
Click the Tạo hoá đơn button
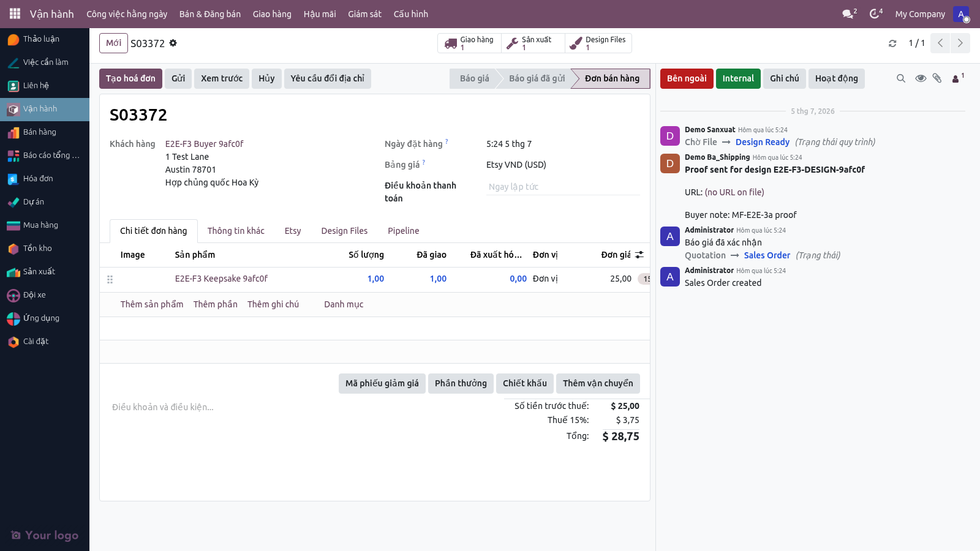tap(130, 78)
